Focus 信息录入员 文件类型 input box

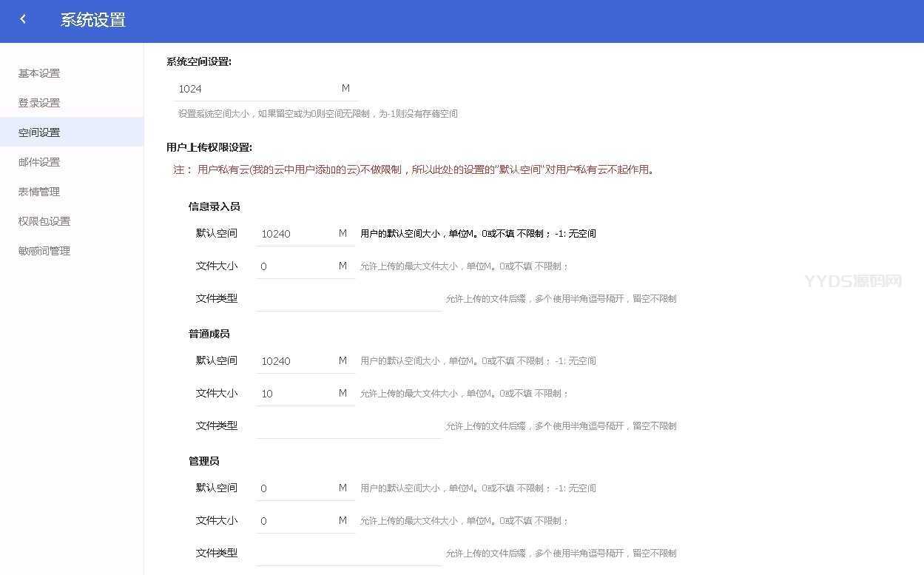(x=348, y=299)
